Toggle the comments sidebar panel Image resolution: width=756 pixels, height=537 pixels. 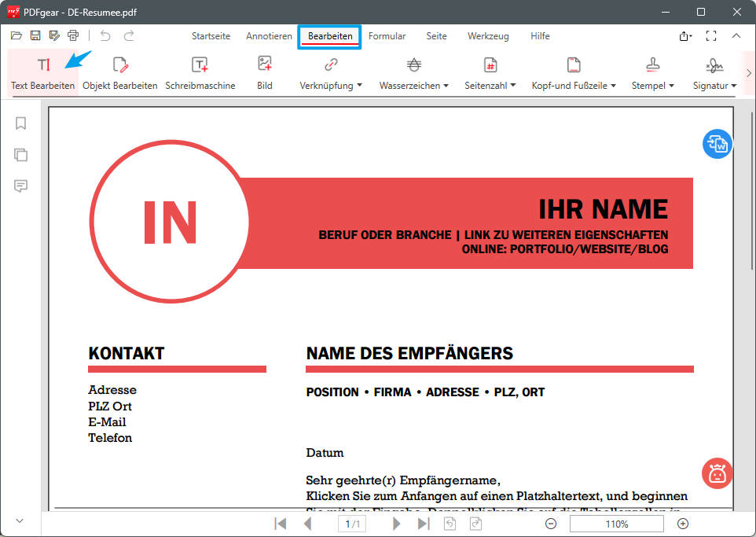20,186
